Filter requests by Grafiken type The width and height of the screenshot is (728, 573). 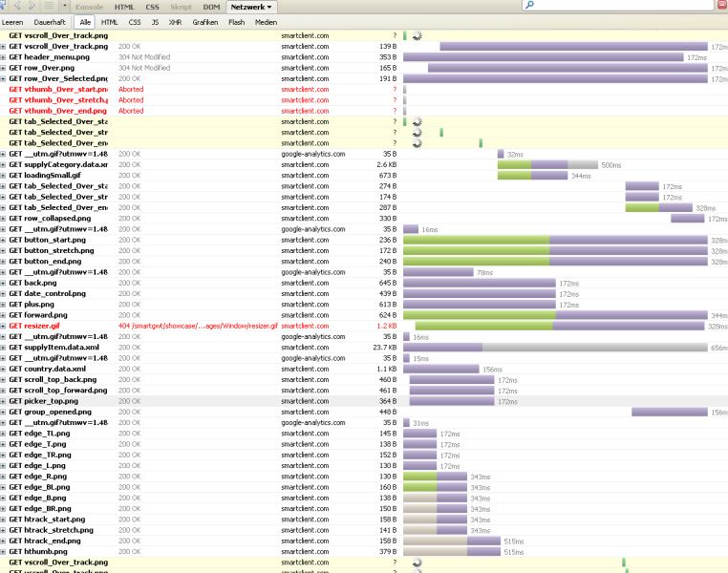click(204, 21)
